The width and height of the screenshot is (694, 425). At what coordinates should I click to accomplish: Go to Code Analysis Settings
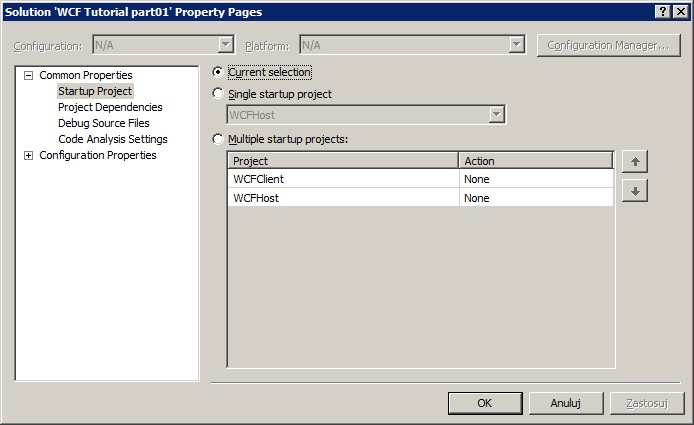pos(113,139)
